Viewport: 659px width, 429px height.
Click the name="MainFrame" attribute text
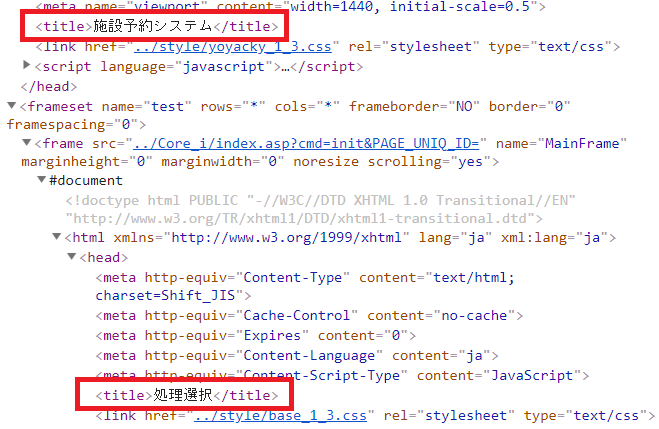(x=561, y=144)
